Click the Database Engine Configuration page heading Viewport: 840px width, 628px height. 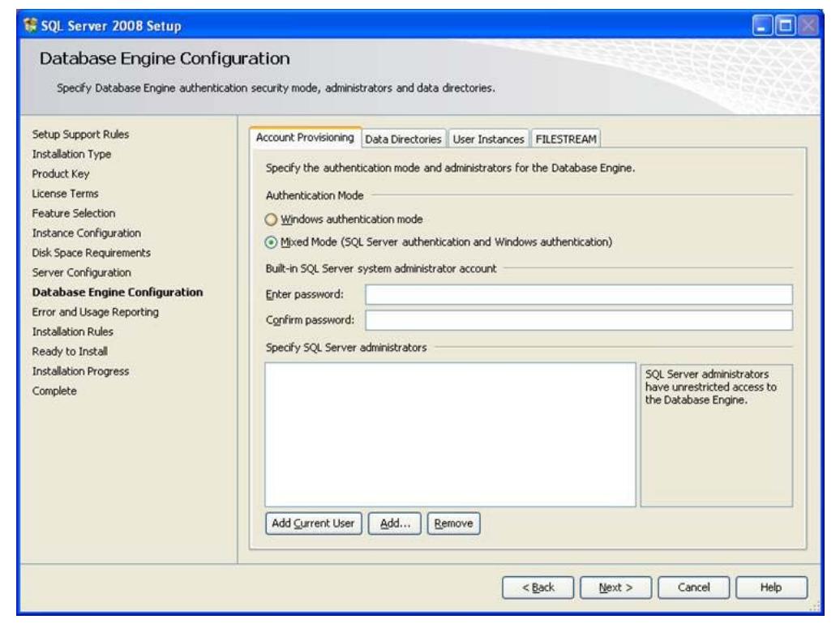point(165,58)
